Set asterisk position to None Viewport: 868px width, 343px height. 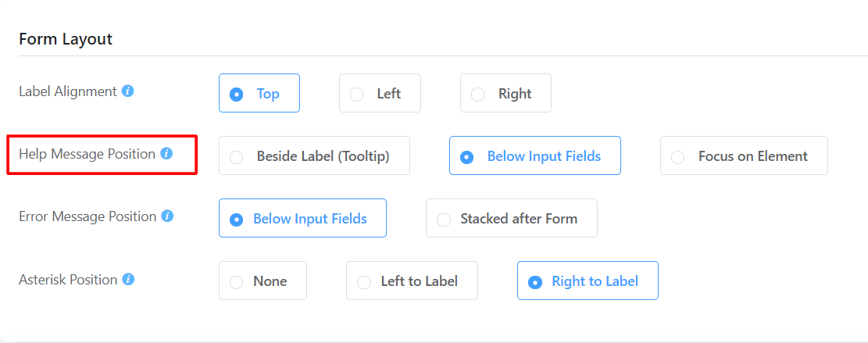263,280
